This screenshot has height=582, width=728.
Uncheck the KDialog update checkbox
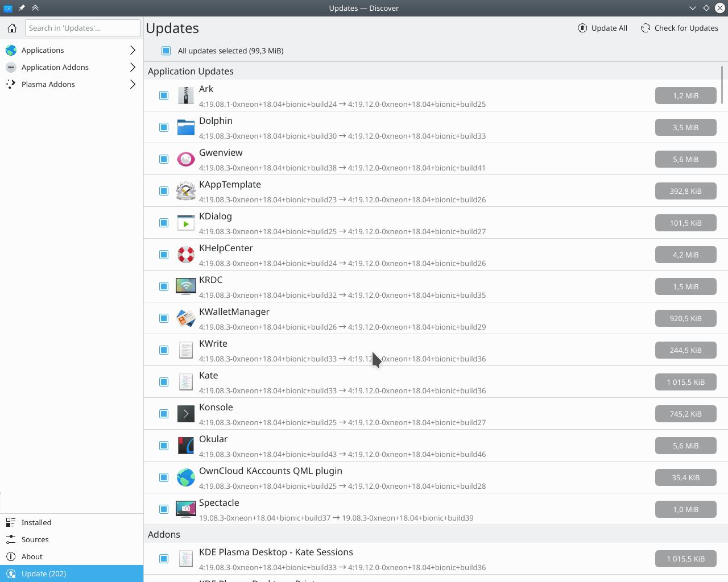[x=164, y=223]
